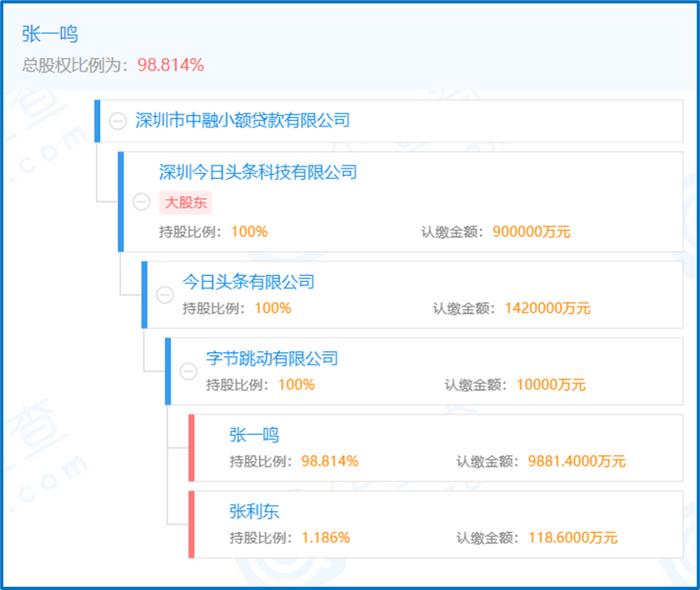Image resolution: width=700 pixels, height=590 pixels.
Task: Select 900000万元 subscribed amount
Action: pos(531,232)
